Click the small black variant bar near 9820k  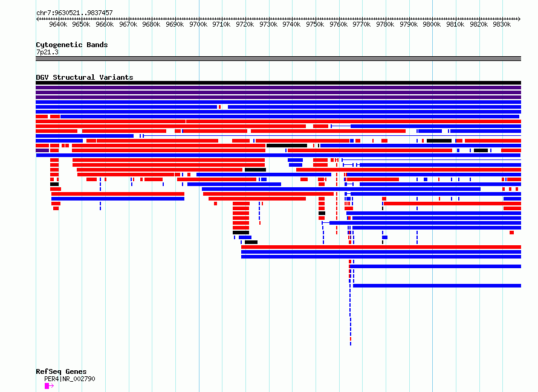[x=481, y=150]
